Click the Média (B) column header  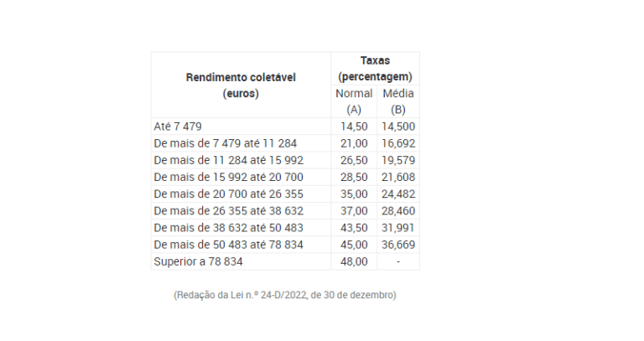coord(398,101)
